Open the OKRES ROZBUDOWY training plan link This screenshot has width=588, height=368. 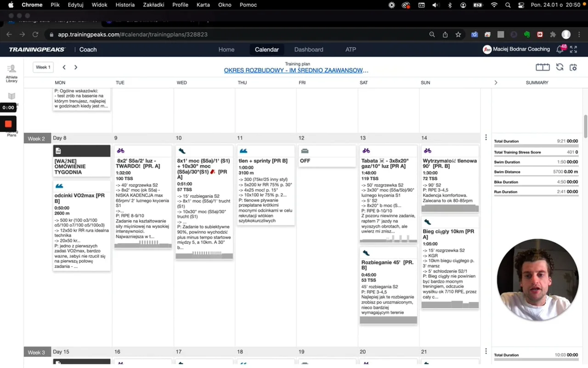(x=296, y=70)
